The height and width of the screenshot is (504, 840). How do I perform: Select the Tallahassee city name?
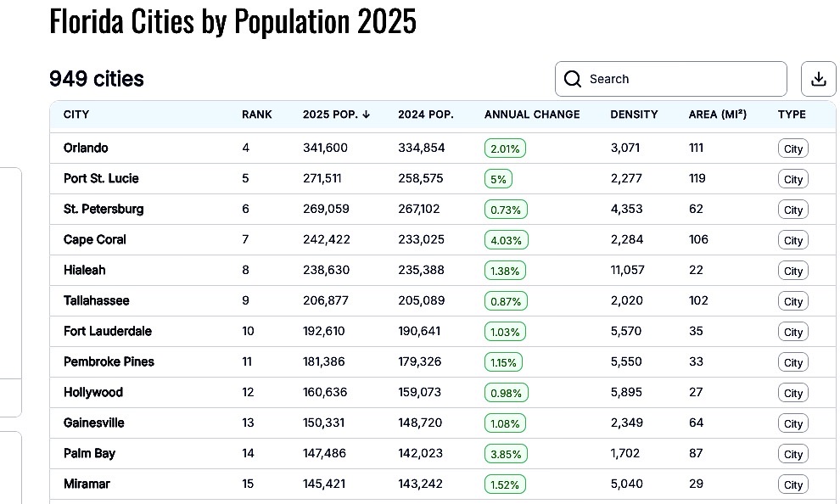[97, 300]
